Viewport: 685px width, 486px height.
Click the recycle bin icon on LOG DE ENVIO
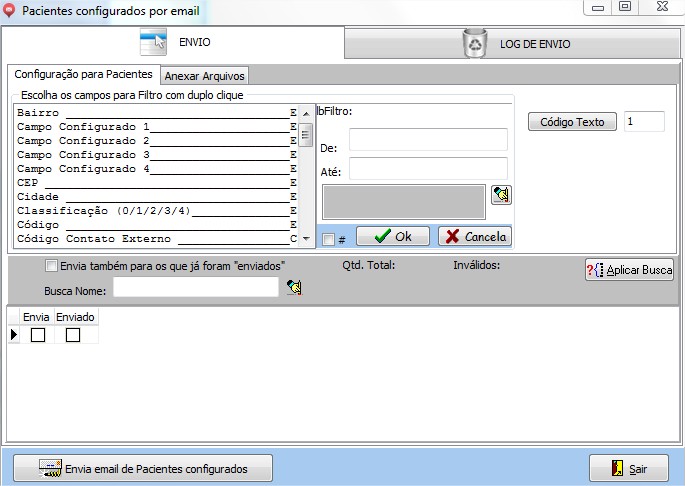click(474, 43)
